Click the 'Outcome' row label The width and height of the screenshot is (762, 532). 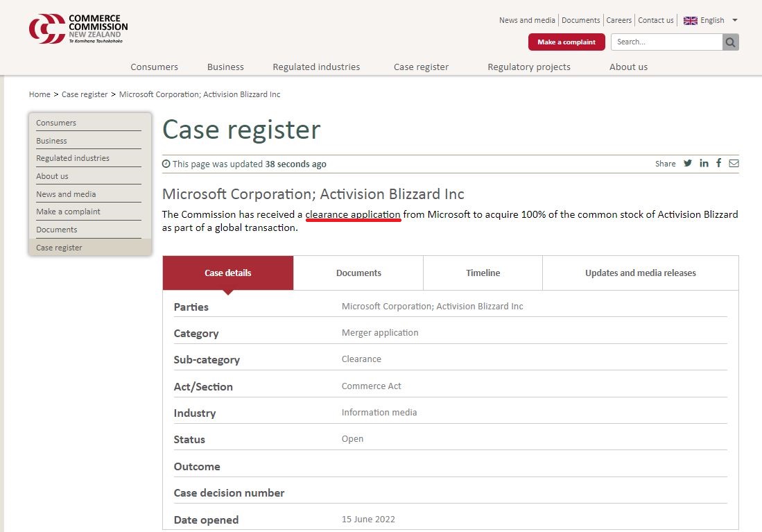tap(197, 466)
